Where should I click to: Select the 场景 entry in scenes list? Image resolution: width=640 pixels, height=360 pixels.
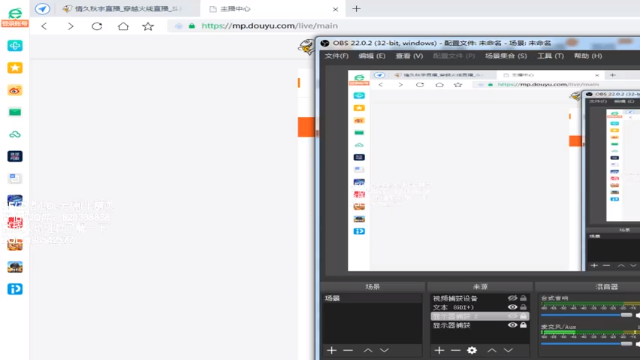(x=372, y=298)
